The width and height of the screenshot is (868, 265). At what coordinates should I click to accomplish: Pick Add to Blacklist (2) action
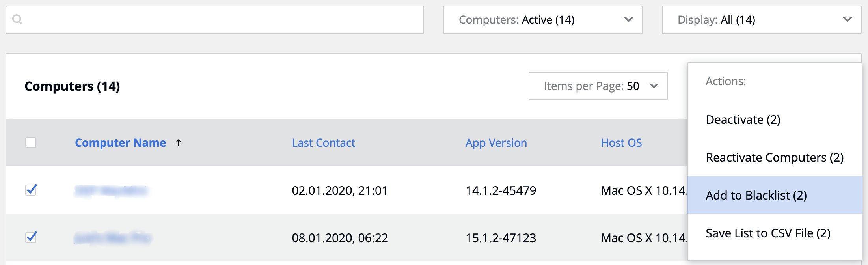(x=756, y=195)
